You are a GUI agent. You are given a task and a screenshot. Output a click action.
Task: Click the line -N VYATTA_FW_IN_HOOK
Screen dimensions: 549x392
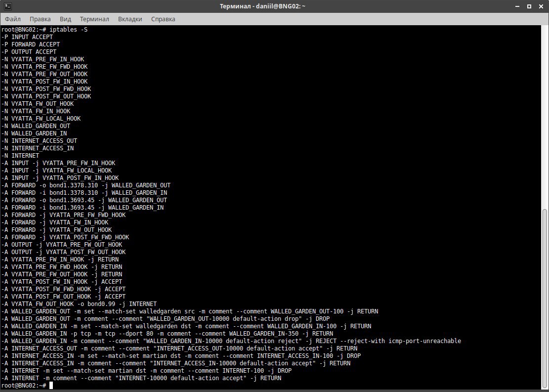(x=36, y=111)
